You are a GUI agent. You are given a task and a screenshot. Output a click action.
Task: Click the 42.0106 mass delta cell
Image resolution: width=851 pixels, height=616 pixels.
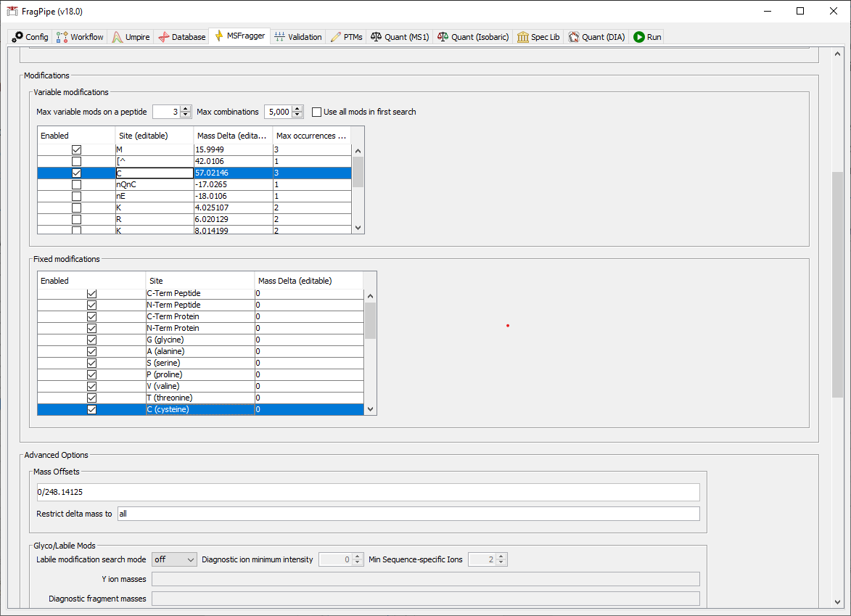tap(234, 161)
